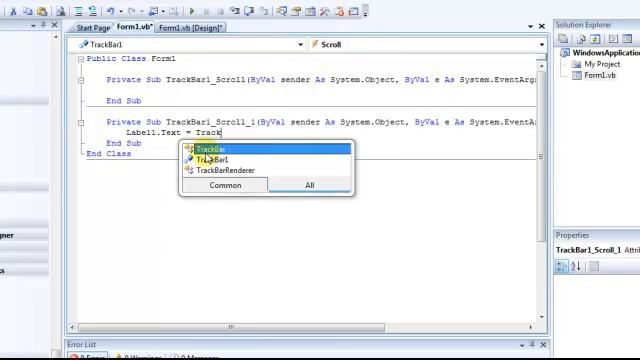640x360 pixels.
Task: Open Solution Explorer from toolbar icon
Action: tap(282, 11)
